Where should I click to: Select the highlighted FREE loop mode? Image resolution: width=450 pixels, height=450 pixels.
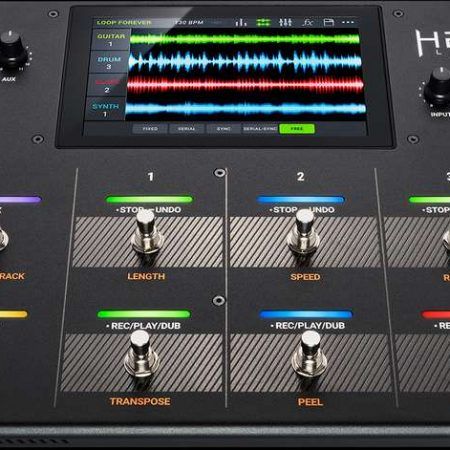click(x=297, y=129)
